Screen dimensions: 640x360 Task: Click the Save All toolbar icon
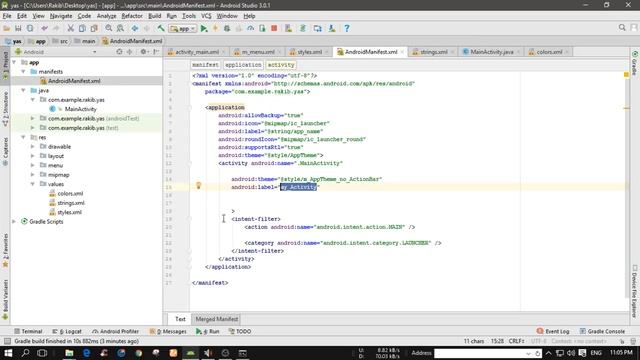click(18, 28)
